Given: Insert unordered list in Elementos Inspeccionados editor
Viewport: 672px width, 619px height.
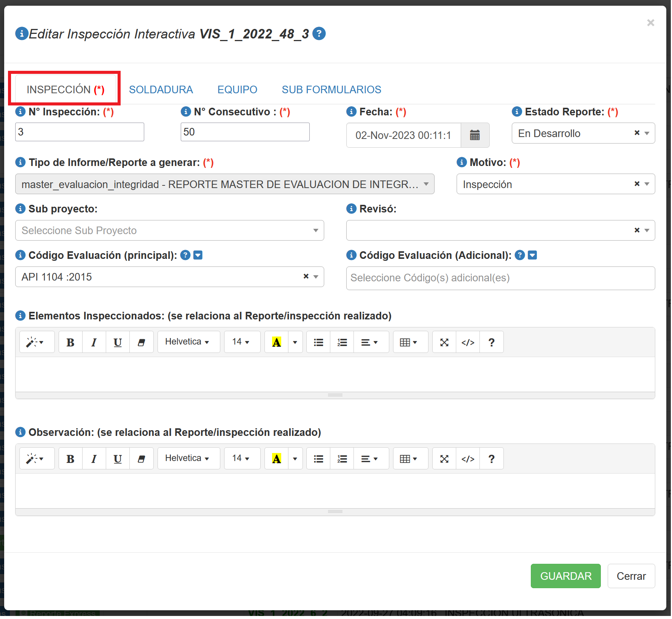Looking at the screenshot, I should click(x=318, y=342).
